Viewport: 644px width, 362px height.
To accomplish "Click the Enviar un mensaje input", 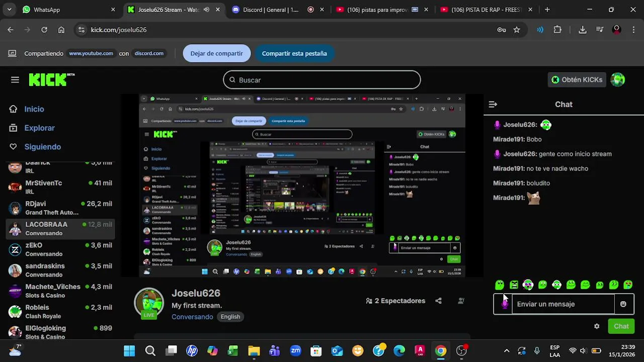I will pyautogui.click(x=563, y=304).
